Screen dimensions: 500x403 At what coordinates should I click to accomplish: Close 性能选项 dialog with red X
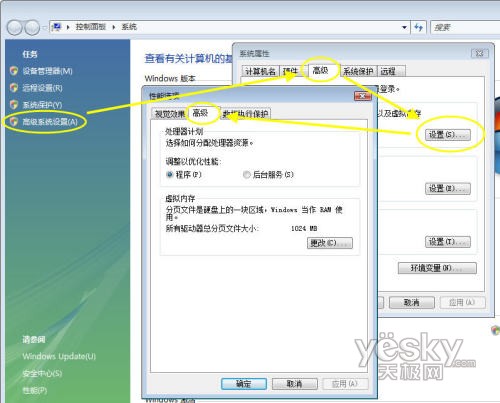[x=363, y=96]
